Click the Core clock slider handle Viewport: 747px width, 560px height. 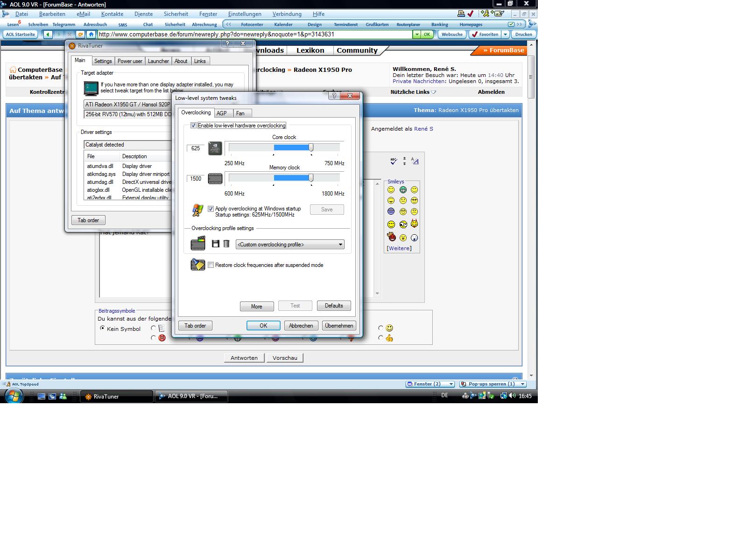point(311,147)
